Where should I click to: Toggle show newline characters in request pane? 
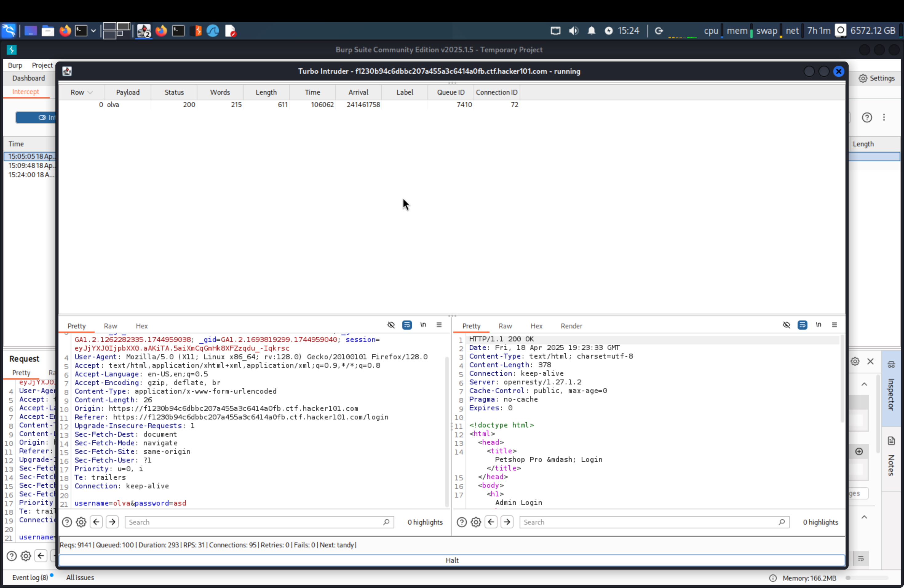[x=423, y=325]
